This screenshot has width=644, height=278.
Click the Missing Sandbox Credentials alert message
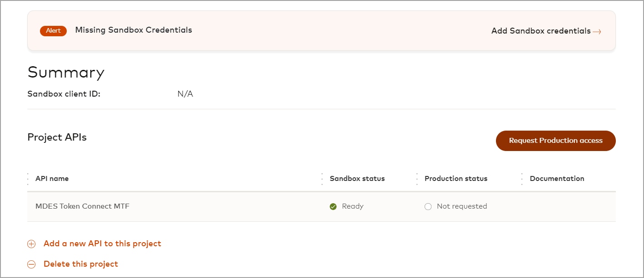click(134, 30)
